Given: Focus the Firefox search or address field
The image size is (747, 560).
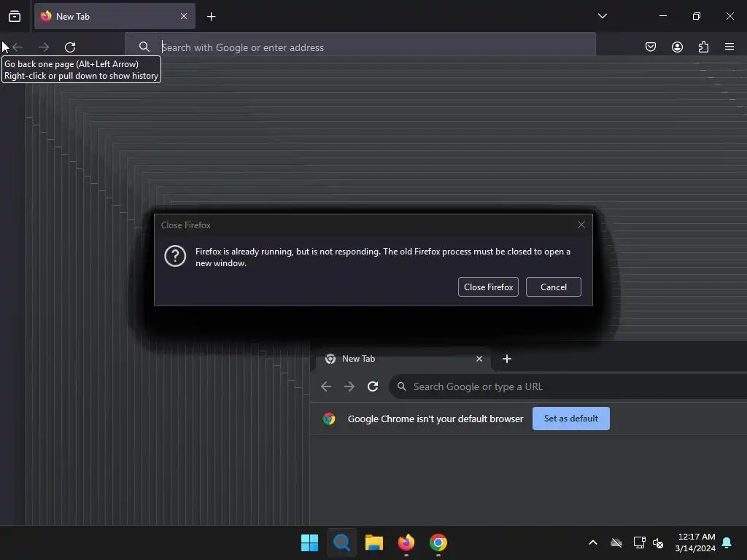Looking at the screenshot, I should (360, 47).
